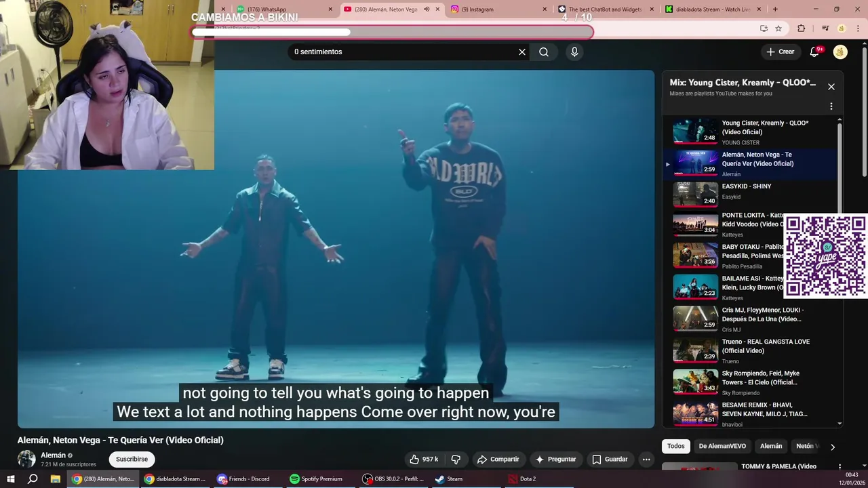The height and width of the screenshot is (488, 868).
Task: Bookmark this page with the star icon
Action: (x=778, y=28)
